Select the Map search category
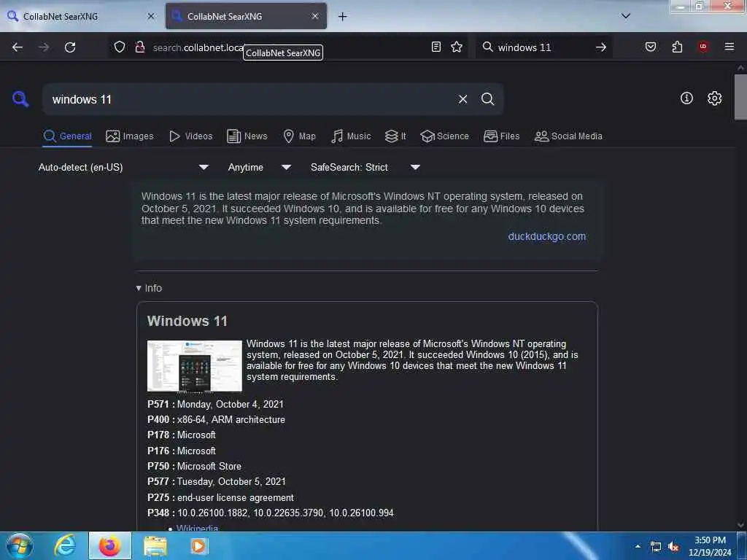Image resolution: width=747 pixels, height=560 pixels. click(x=299, y=136)
